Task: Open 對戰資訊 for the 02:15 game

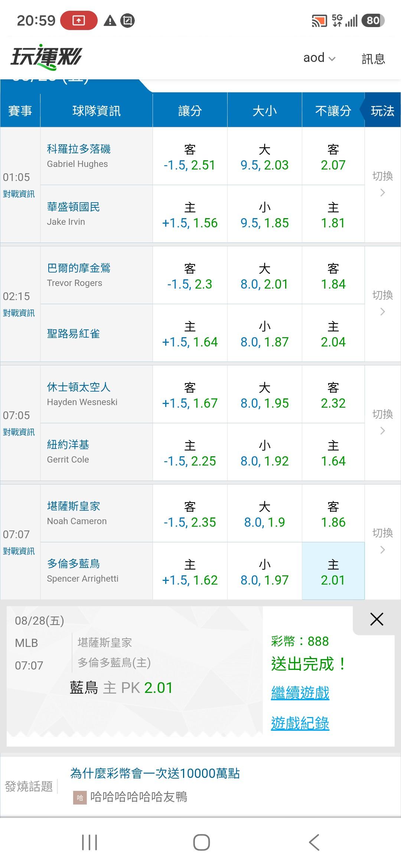Action: pos(19,313)
